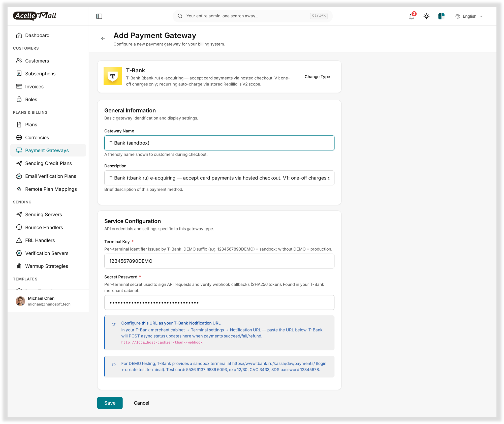Viewport: 504px width, 424px height.
Task: Open the Dashboard menu item
Action: click(x=48, y=35)
